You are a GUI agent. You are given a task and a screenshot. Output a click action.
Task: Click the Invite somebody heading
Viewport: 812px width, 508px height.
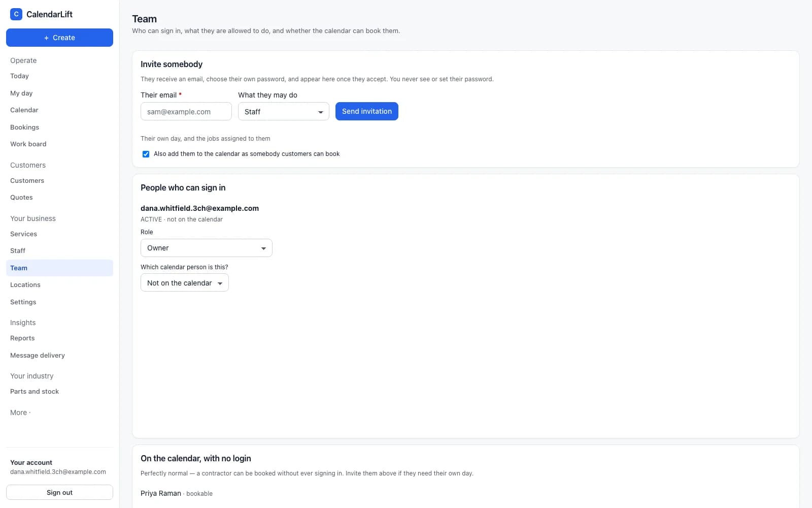tap(172, 64)
